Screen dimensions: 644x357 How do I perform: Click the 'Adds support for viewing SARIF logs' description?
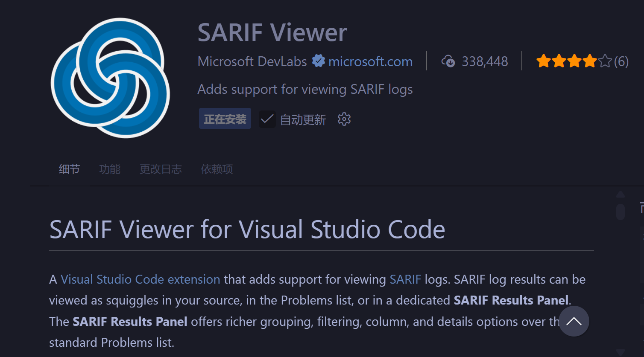305,90
